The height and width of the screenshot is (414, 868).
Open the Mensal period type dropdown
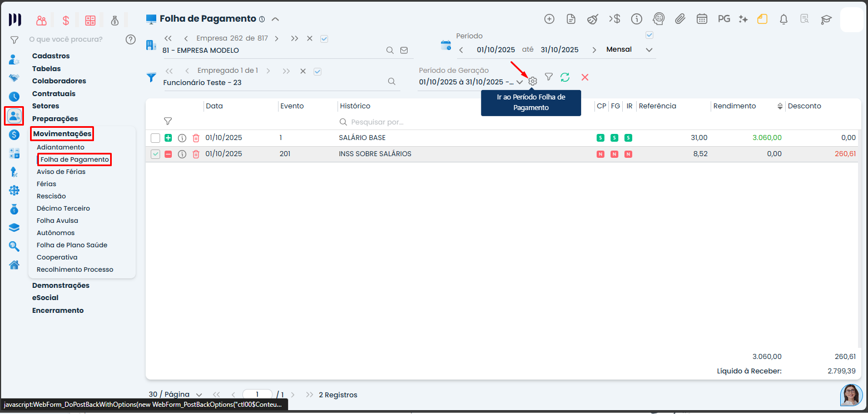point(629,49)
